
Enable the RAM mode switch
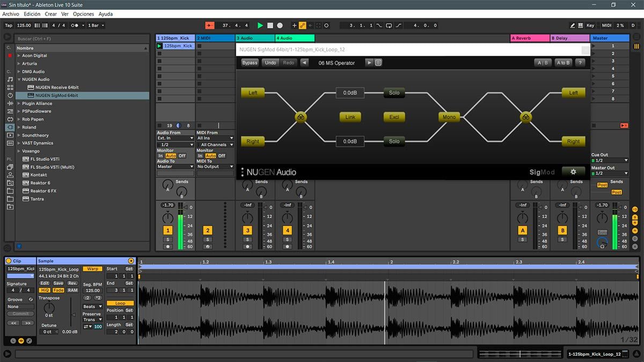tap(72, 290)
